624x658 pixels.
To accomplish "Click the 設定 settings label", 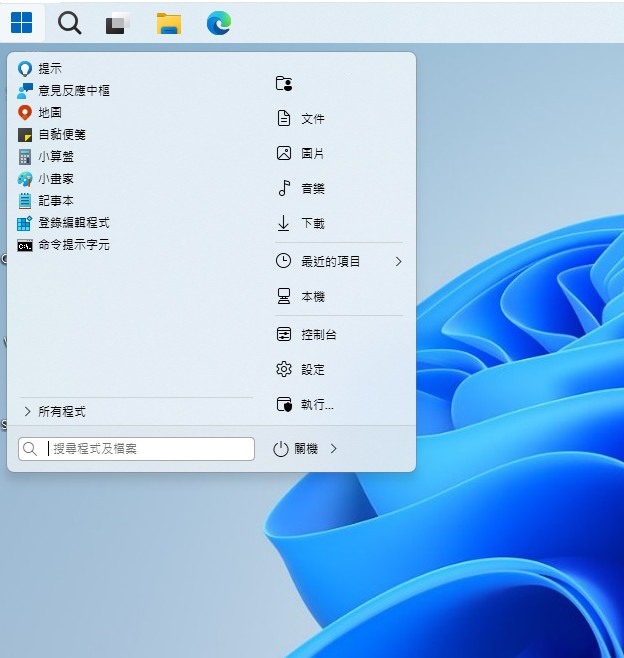I will point(313,370).
